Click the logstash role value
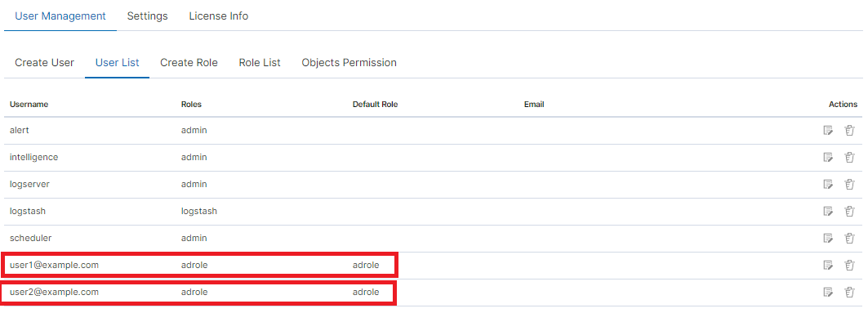 tap(198, 211)
